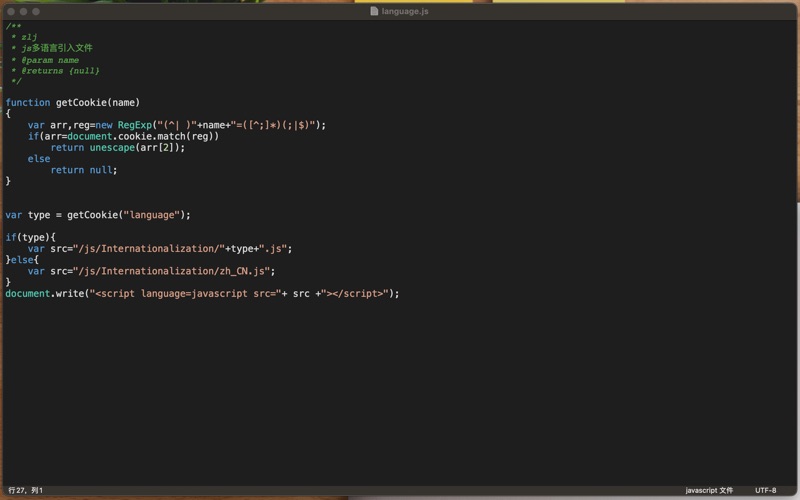This screenshot has height=500, width=800.
Task: Open the javascript file type selector
Action: [x=708, y=490]
